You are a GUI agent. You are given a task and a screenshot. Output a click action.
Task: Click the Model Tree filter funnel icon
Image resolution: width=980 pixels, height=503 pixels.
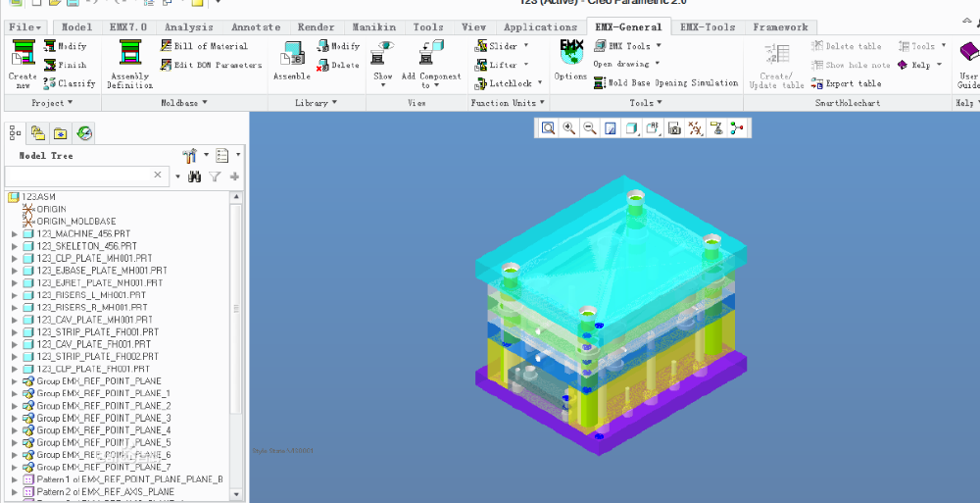click(x=215, y=176)
